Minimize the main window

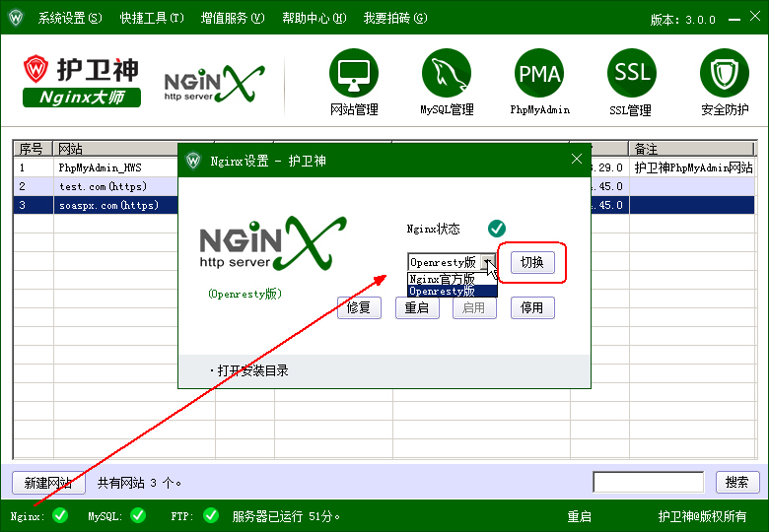[734, 19]
